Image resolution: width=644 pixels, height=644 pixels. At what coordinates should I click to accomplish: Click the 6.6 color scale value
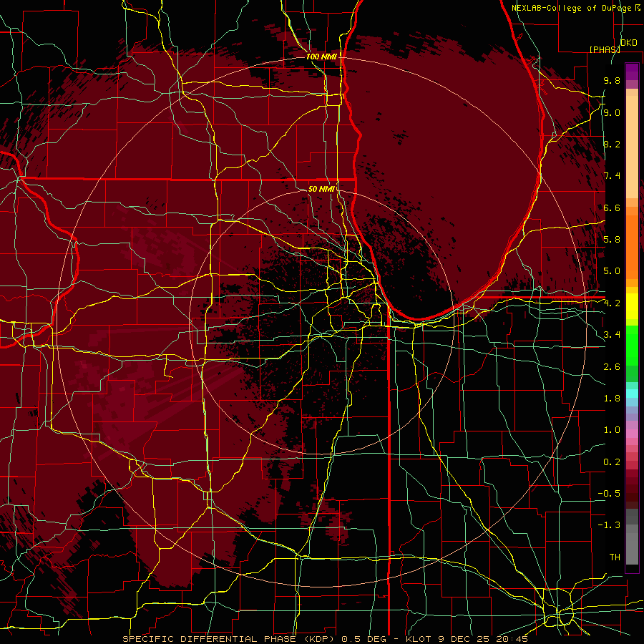[612, 208]
